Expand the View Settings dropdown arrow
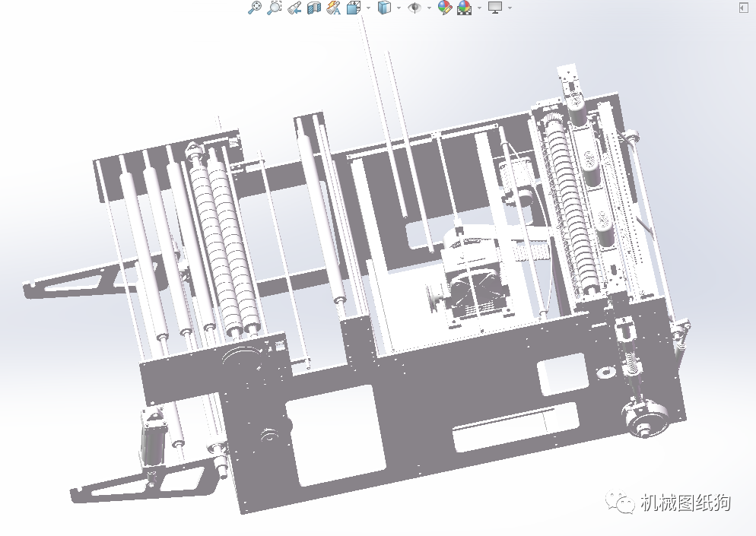The height and width of the screenshot is (536, 756). coord(510,8)
